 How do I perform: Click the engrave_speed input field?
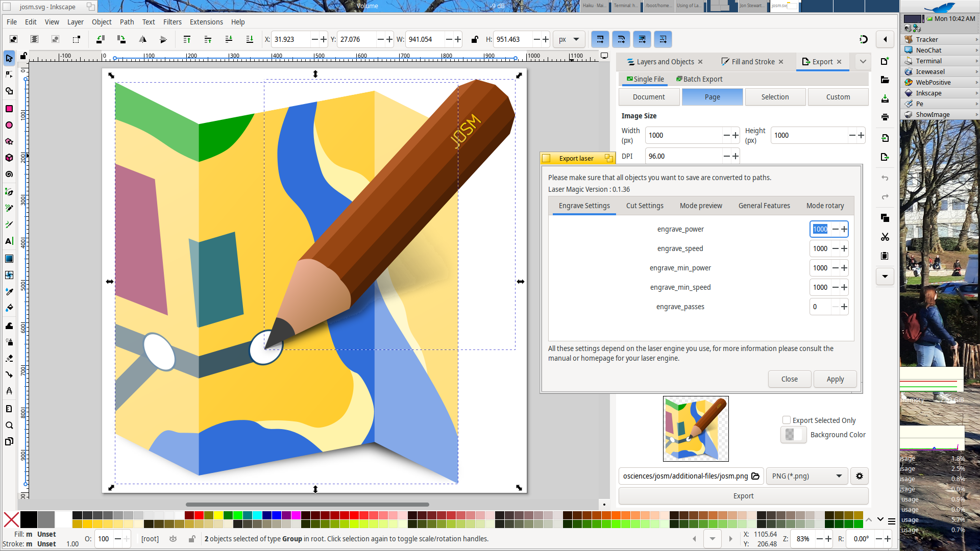[820, 248]
